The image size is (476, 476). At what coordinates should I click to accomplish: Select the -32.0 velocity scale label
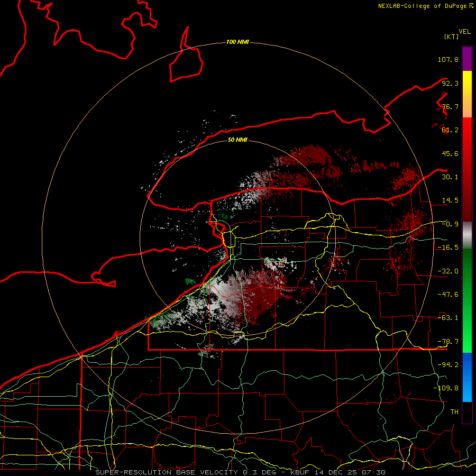coord(448,271)
